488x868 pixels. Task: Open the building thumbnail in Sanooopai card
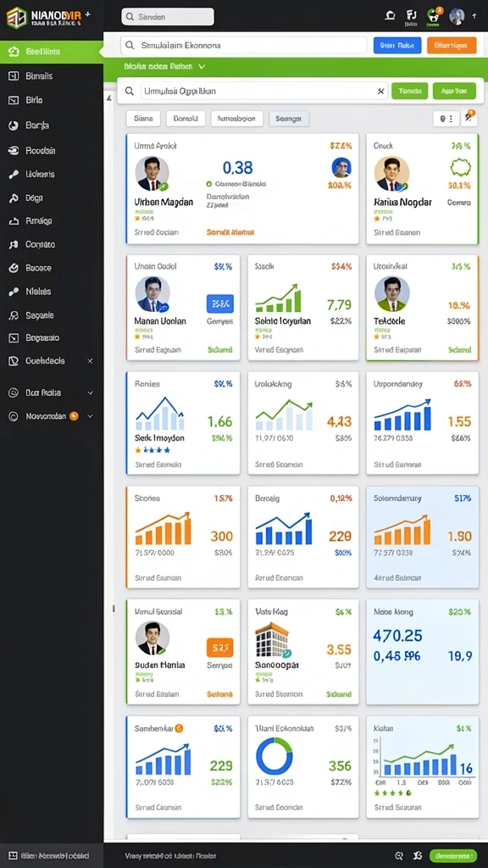pos(273,639)
